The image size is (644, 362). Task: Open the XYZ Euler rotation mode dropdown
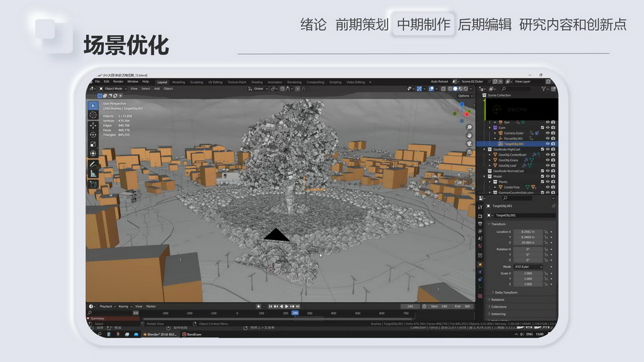pos(527,266)
